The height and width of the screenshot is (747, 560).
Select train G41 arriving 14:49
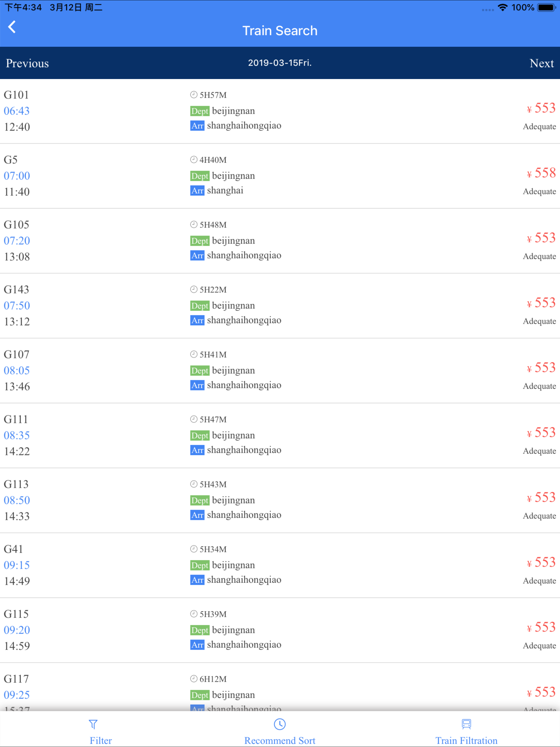tap(280, 565)
